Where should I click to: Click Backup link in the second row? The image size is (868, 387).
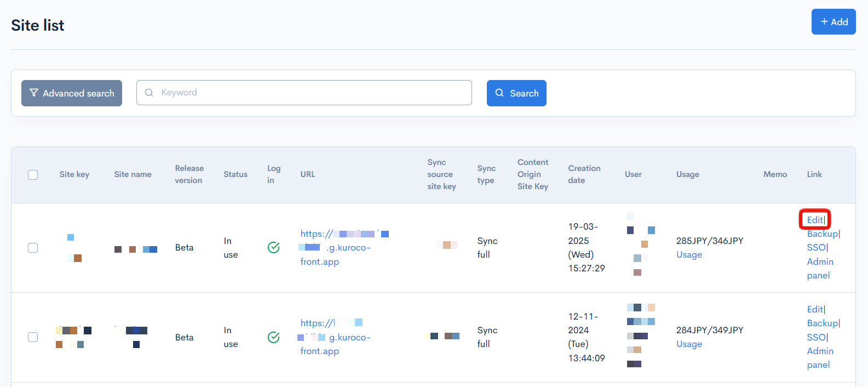[x=822, y=323]
